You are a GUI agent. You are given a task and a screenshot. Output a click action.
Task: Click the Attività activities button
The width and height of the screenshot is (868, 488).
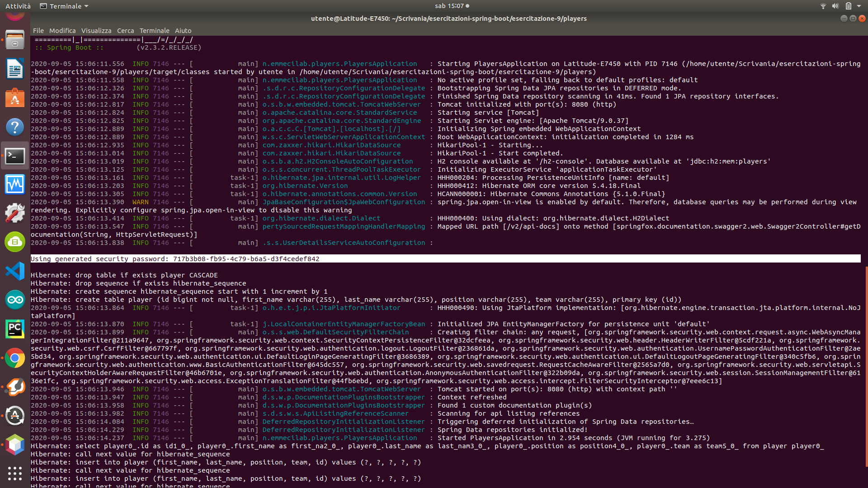(18, 6)
